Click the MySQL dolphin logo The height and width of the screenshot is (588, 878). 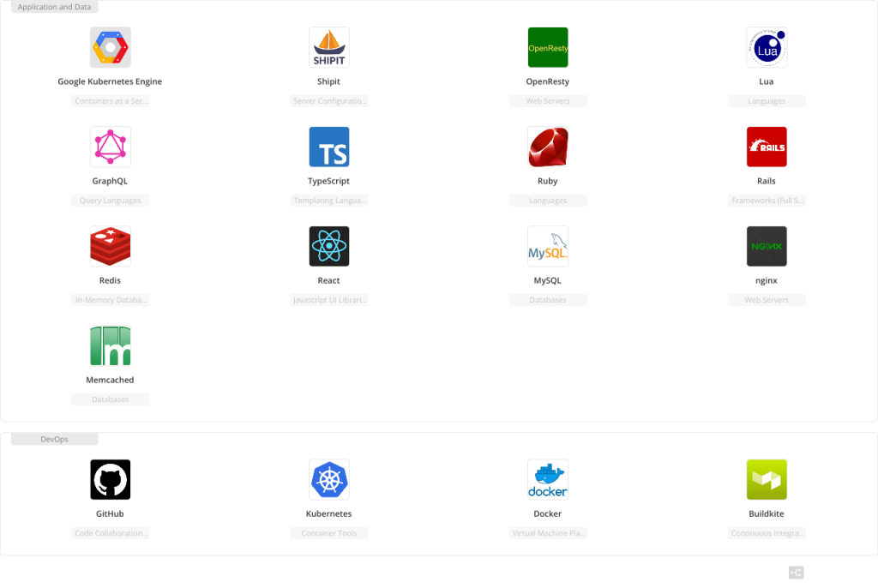(x=548, y=246)
